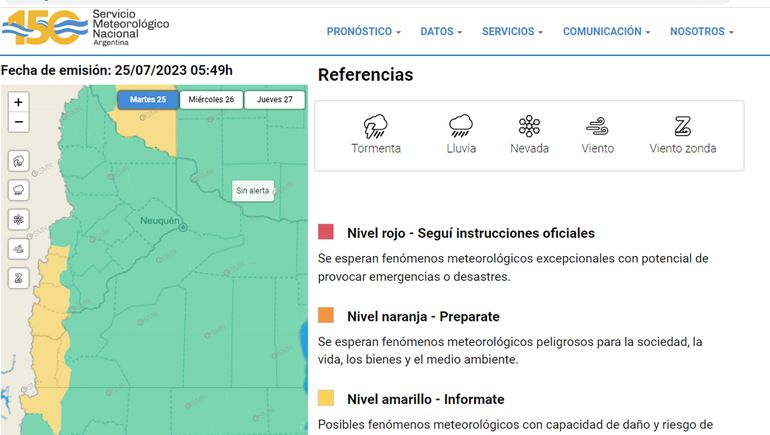770x435 pixels.
Task: Select the Martes 25 day toggle
Action: click(147, 100)
